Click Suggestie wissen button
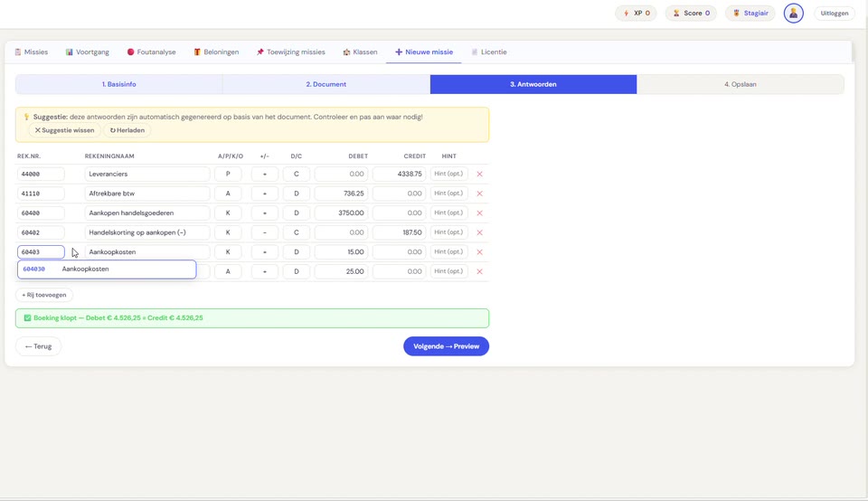 coord(64,130)
